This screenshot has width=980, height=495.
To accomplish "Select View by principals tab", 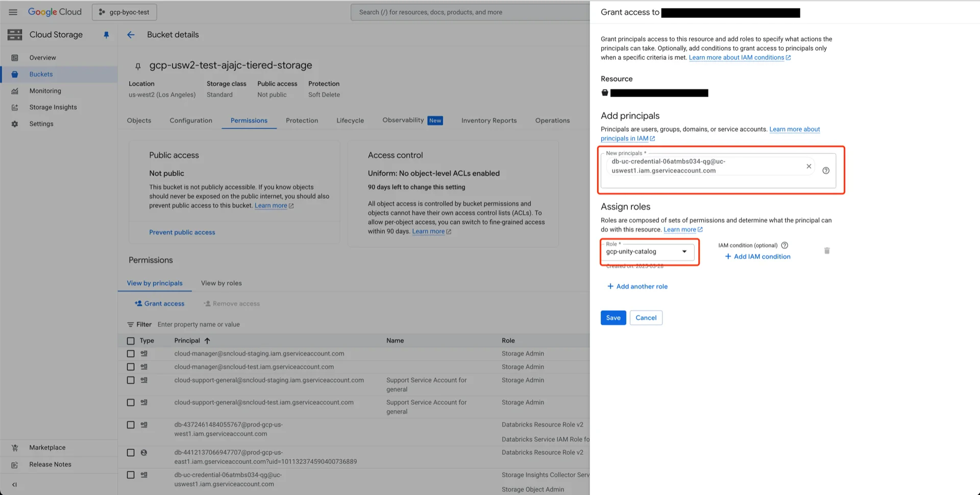I will (x=155, y=283).
